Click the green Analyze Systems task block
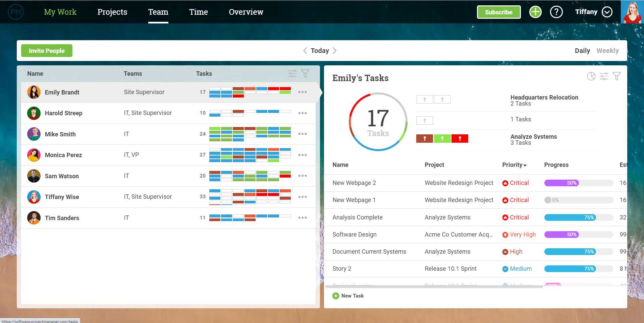The height and width of the screenshot is (323, 644). pos(442,139)
